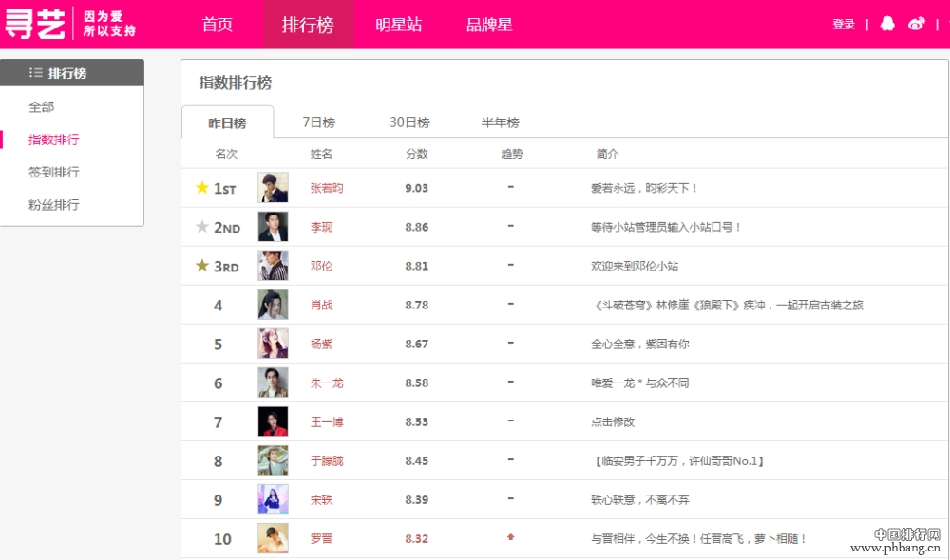Go to 首页 in the top navigation
Image resolution: width=950 pixels, height=560 pixels.
218,24
